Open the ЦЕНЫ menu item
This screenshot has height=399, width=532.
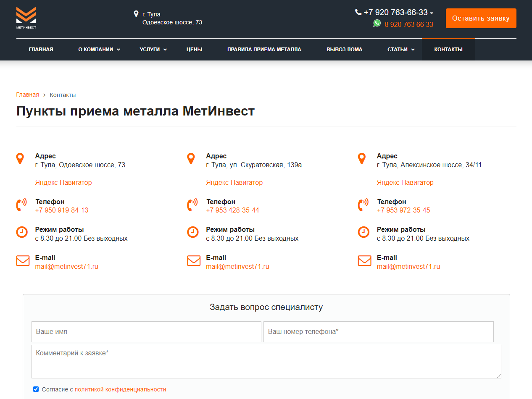coord(194,50)
